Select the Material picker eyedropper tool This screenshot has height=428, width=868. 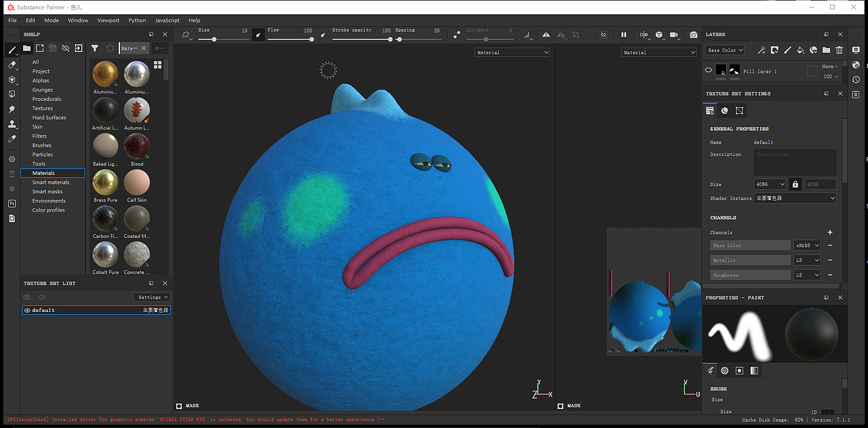[x=12, y=139]
